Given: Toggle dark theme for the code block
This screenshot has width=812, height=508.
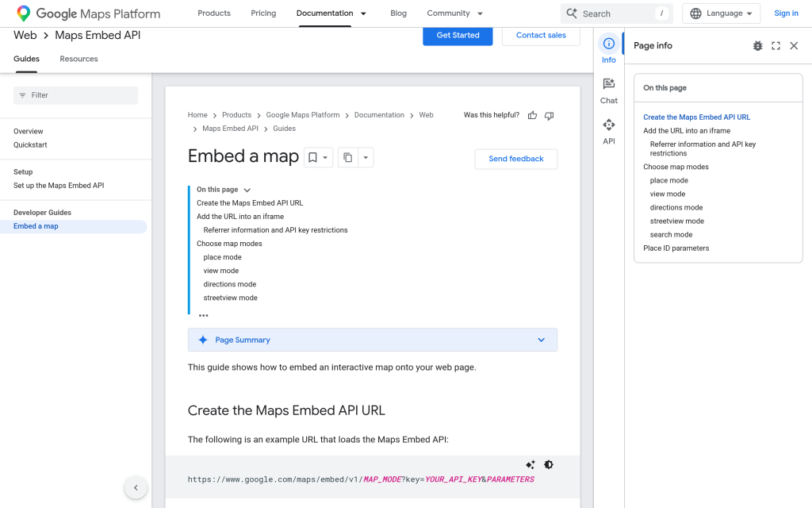Looking at the screenshot, I should click(549, 464).
